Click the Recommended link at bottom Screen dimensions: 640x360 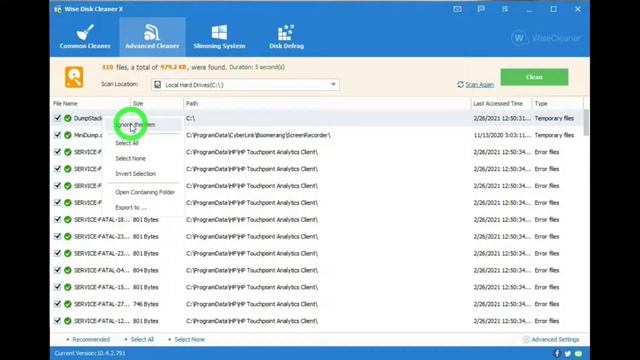click(91, 340)
